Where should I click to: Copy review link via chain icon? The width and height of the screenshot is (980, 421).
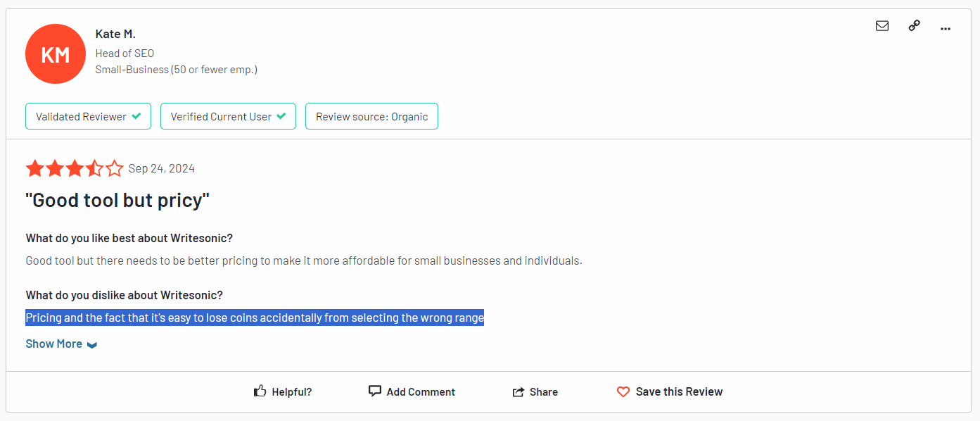pyautogui.click(x=914, y=26)
